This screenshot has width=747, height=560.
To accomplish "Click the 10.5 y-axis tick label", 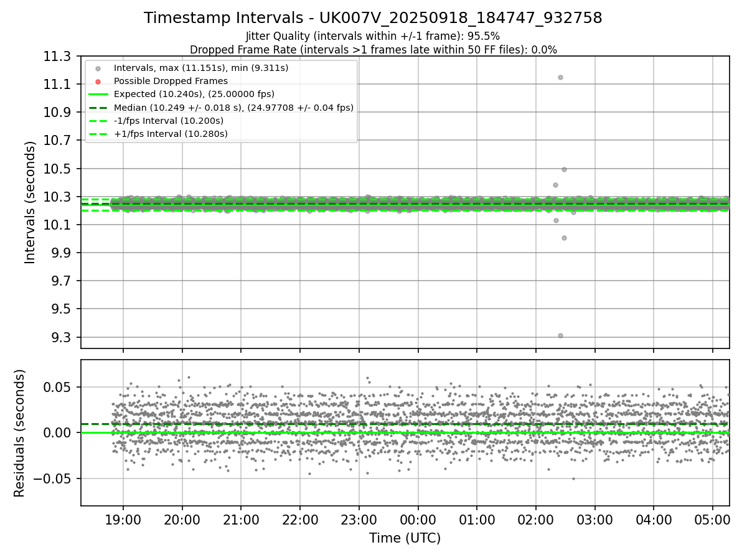I will click(x=57, y=169).
